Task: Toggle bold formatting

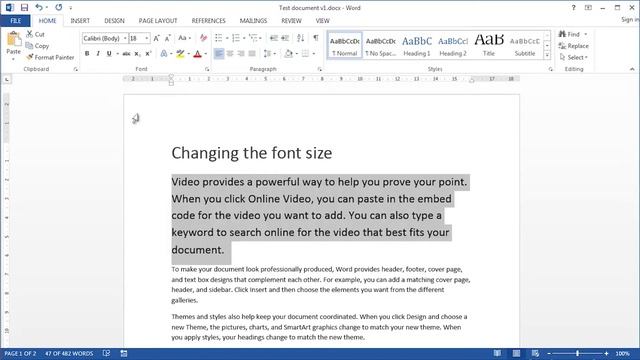Action: tap(87, 53)
